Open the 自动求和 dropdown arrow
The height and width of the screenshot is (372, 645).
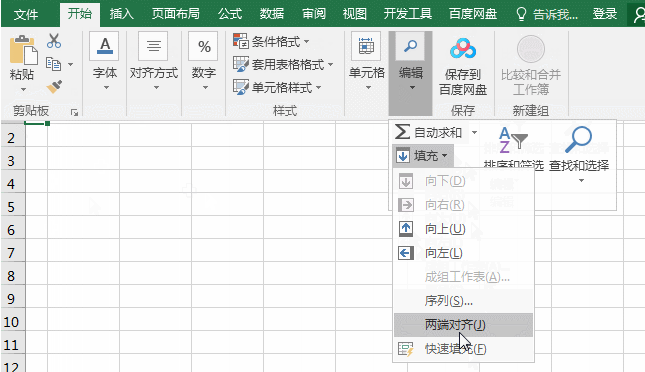tap(474, 133)
